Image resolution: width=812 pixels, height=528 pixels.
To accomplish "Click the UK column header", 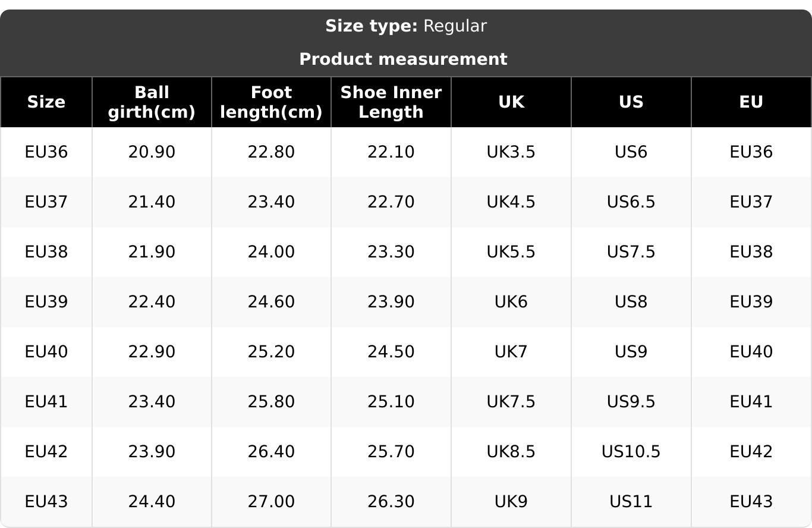I will click(x=511, y=102).
